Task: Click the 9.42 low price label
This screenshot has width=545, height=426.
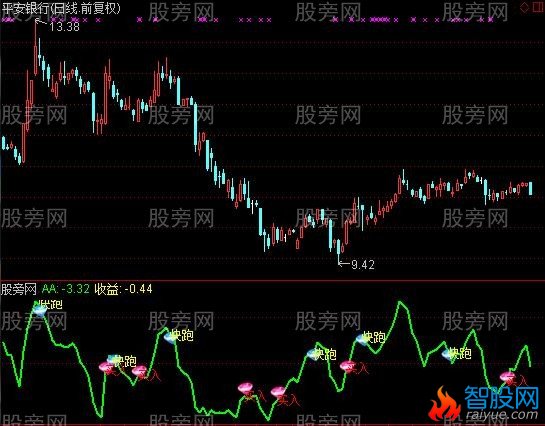Action: click(363, 265)
